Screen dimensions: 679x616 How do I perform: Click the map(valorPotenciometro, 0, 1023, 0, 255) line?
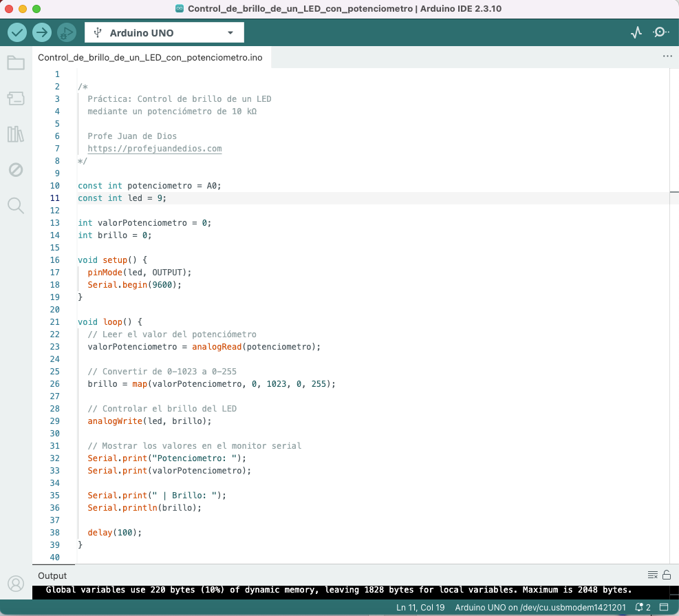(x=212, y=384)
